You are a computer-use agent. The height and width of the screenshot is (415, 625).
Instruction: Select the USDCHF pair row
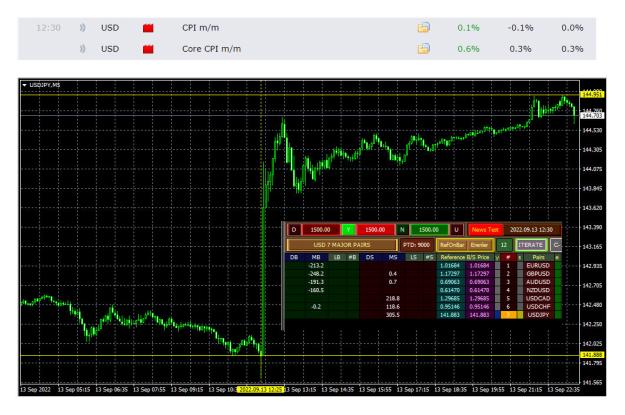538,307
